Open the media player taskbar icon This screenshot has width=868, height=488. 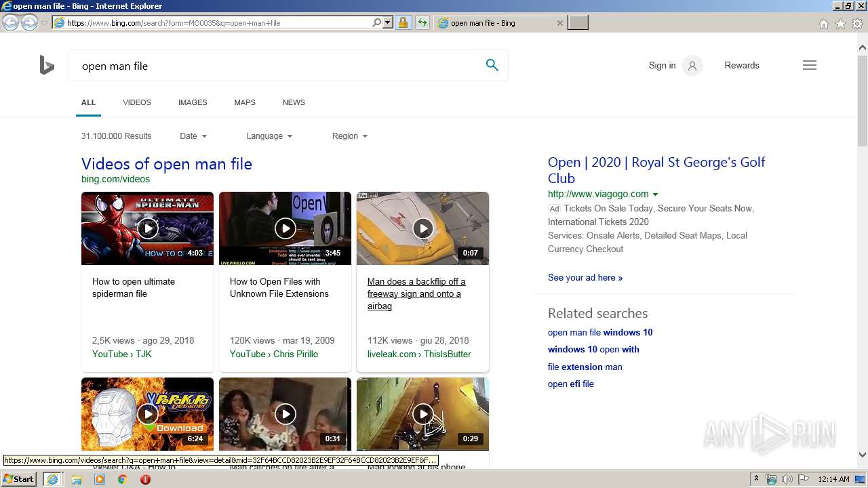100,479
